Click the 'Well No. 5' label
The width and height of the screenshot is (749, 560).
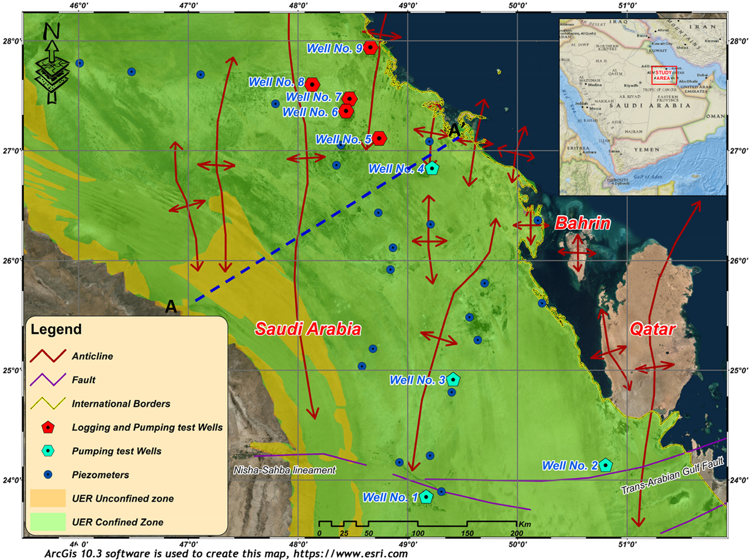tap(343, 139)
